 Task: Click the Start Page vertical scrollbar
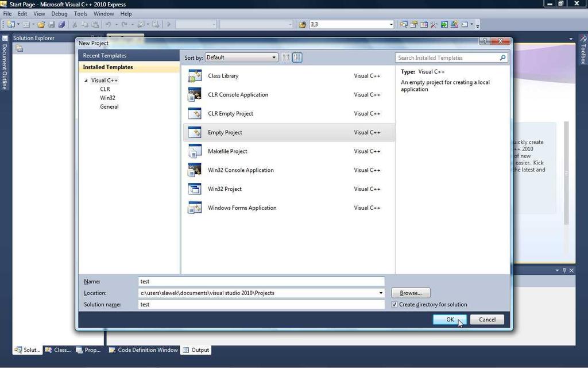coord(566,173)
